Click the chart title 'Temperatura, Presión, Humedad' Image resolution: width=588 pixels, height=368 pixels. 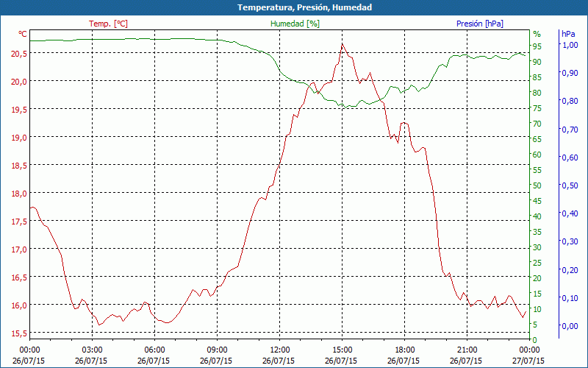304,7
